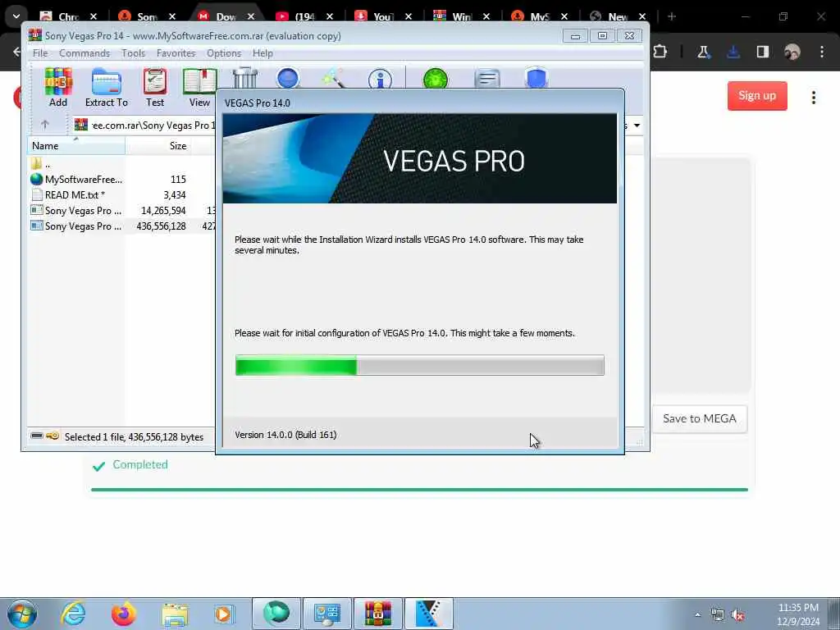Open the Windows Start menu

(x=22, y=614)
